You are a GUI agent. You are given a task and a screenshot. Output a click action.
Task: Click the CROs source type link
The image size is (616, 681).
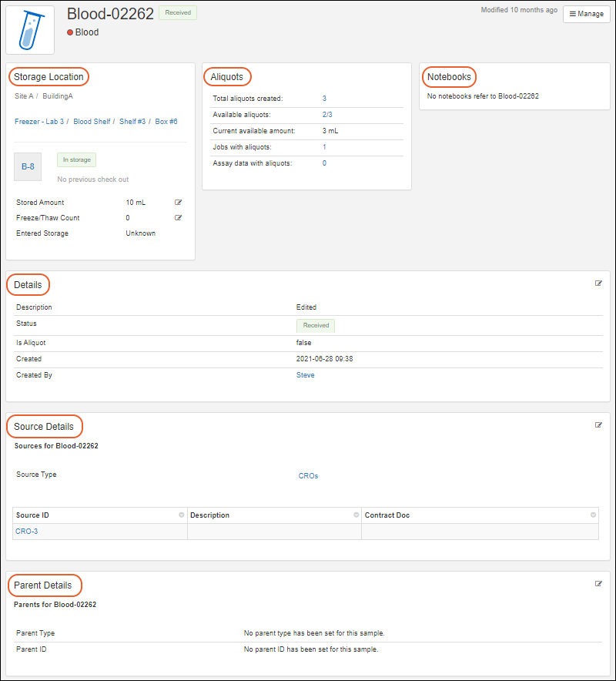tap(308, 476)
